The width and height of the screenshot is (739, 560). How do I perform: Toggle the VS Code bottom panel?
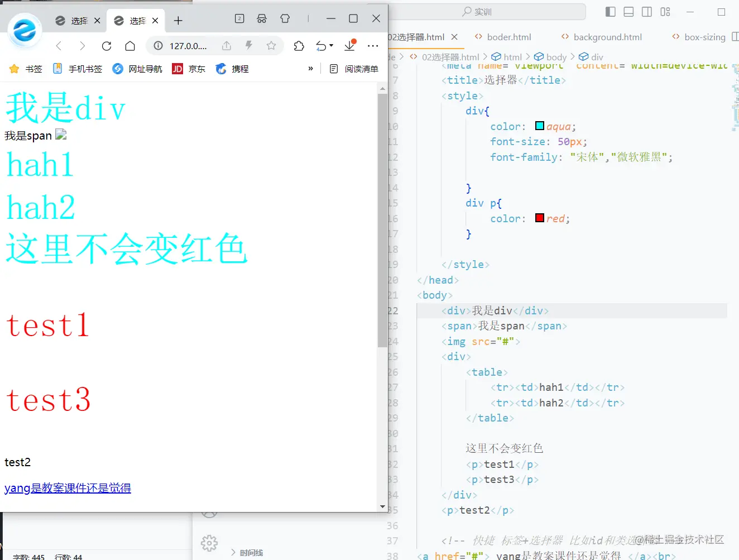[628, 12]
